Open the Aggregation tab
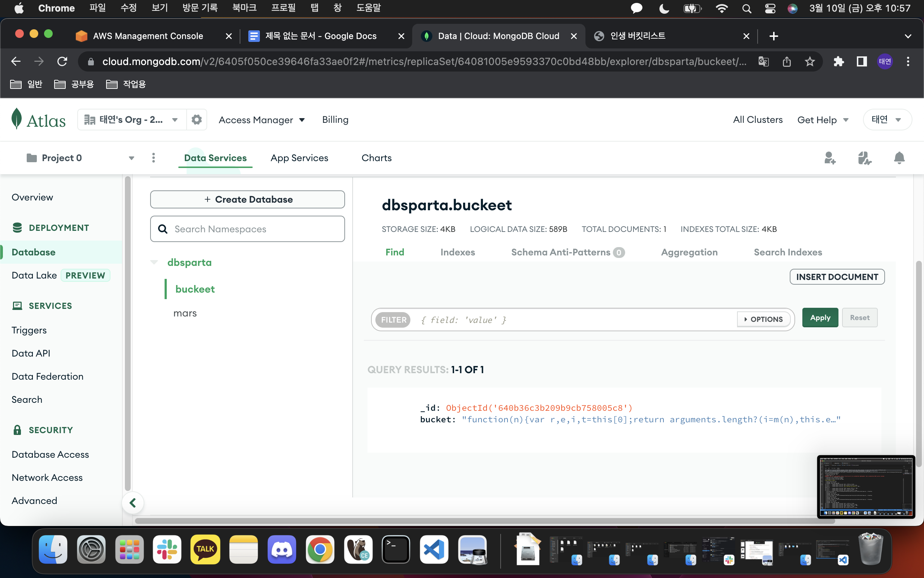 click(x=689, y=252)
